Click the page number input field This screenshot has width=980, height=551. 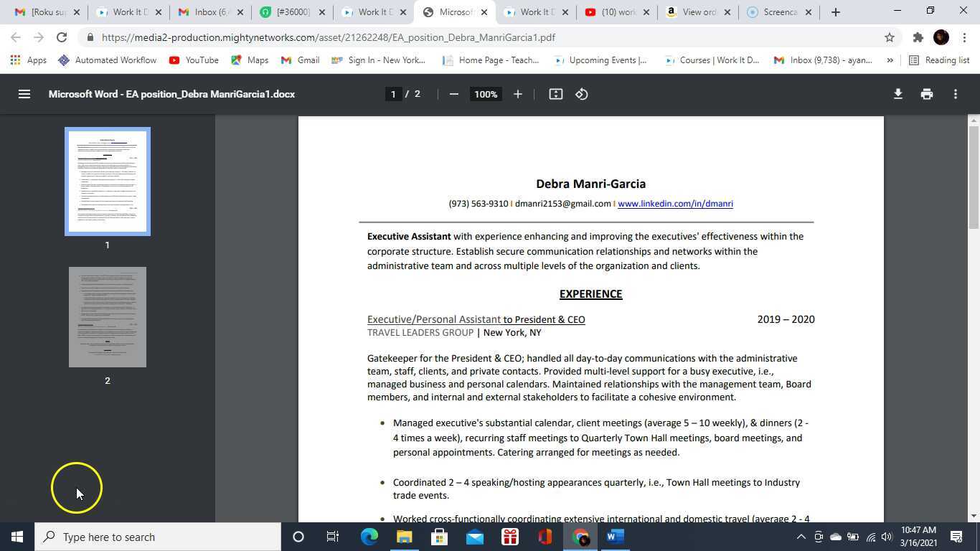click(393, 94)
